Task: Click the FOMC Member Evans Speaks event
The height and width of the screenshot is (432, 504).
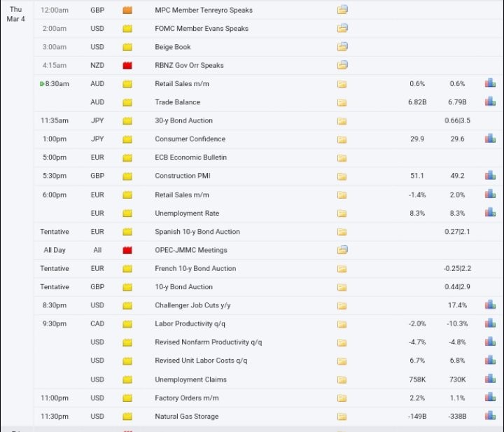Action: (202, 28)
